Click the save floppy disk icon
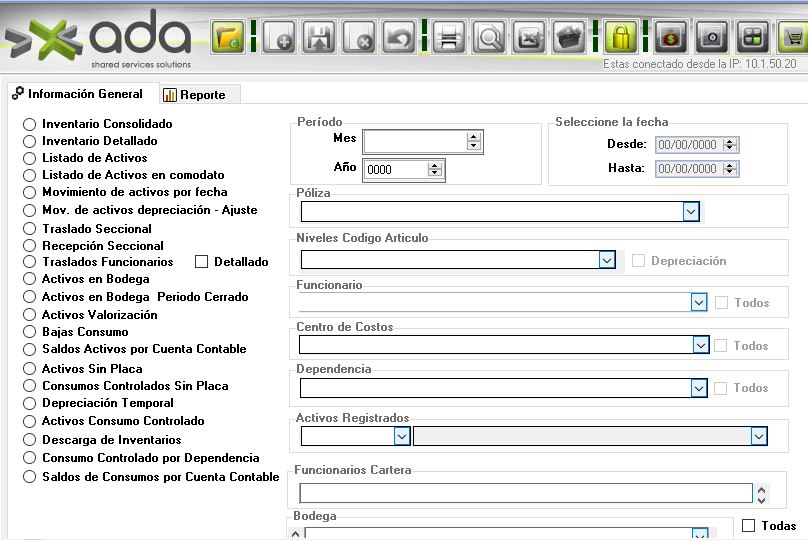Image resolution: width=808 pixels, height=541 pixels. (319, 37)
